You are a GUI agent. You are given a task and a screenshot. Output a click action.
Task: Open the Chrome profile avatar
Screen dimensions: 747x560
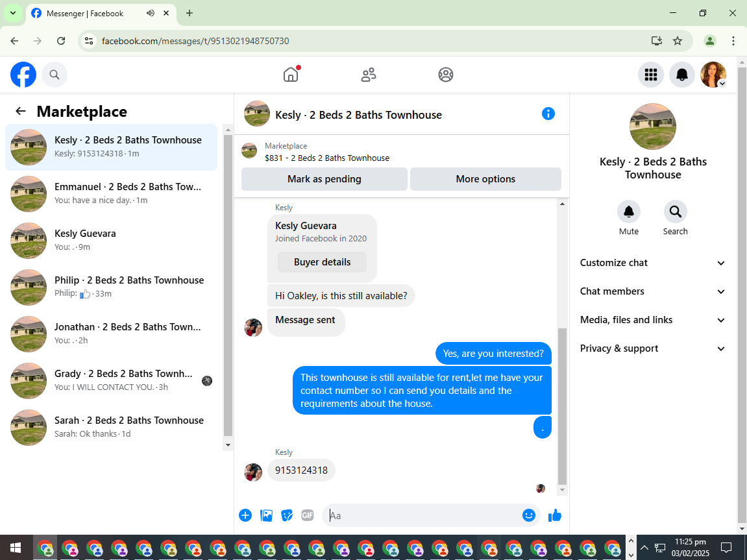tap(710, 41)
